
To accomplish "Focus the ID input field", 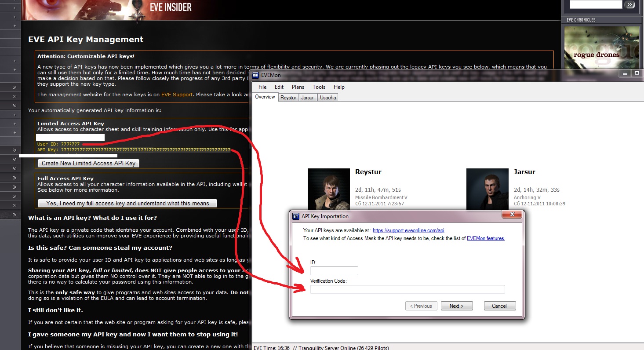I will 334,271.
